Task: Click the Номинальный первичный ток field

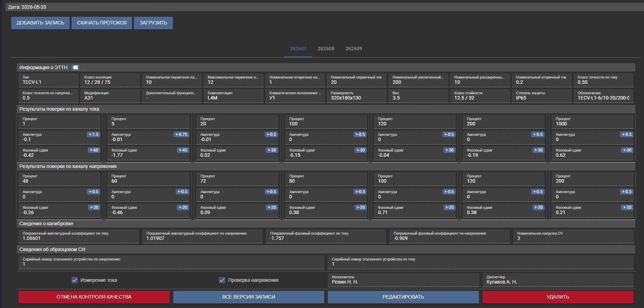Action: tap(357, 80)
